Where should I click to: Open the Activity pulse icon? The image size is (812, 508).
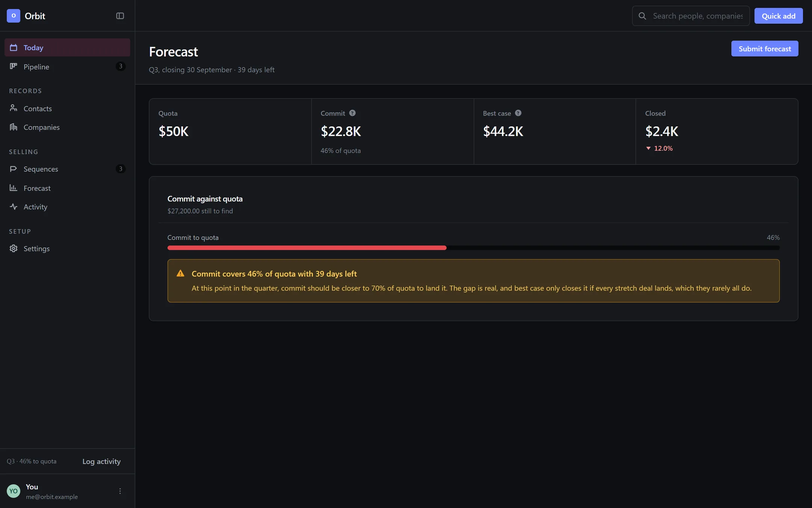(14, 207)
